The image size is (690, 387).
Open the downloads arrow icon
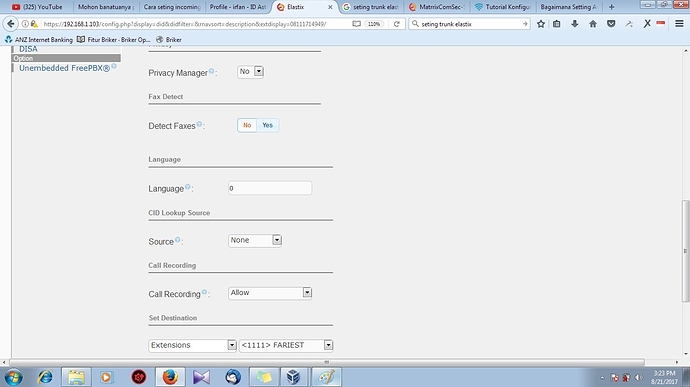575,24
